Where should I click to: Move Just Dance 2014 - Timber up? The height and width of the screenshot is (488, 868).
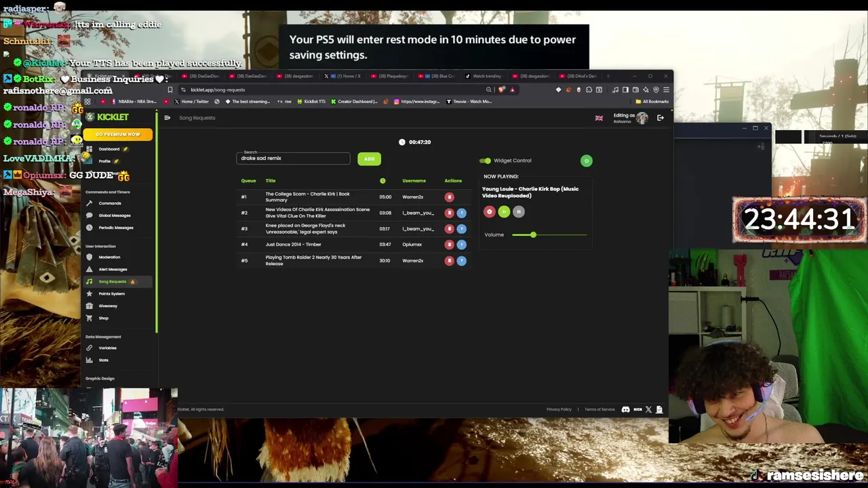tap(461, 245)
